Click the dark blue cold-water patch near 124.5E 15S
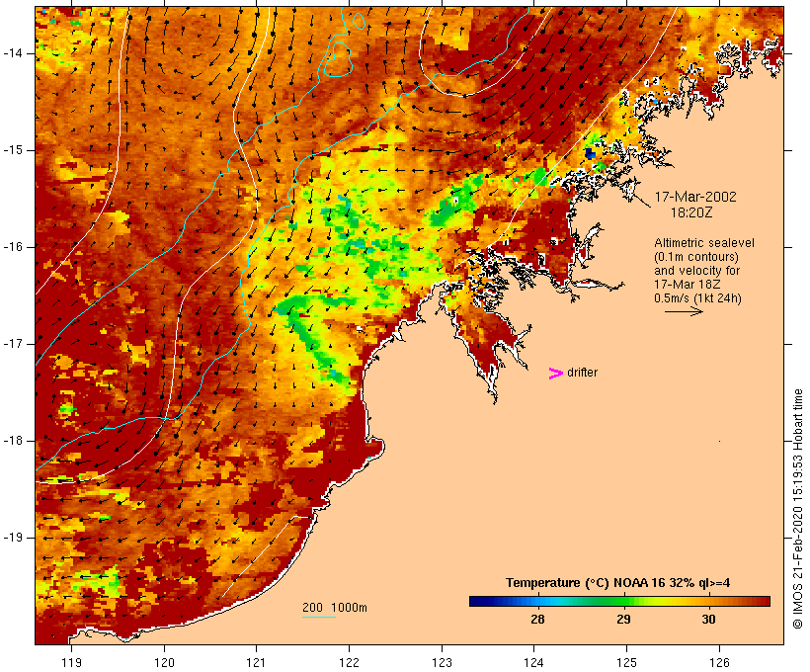The width and height of the screenshot is (810, 672). point(590,153)
